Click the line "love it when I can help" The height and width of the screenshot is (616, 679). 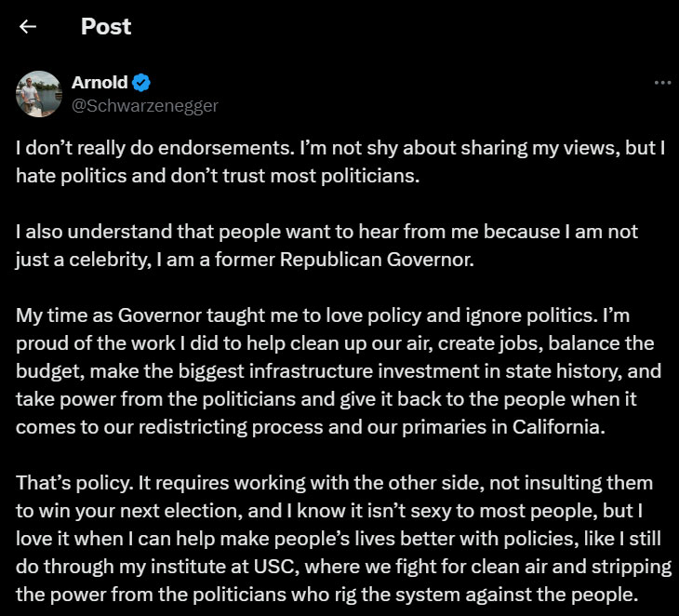(339, 539)
